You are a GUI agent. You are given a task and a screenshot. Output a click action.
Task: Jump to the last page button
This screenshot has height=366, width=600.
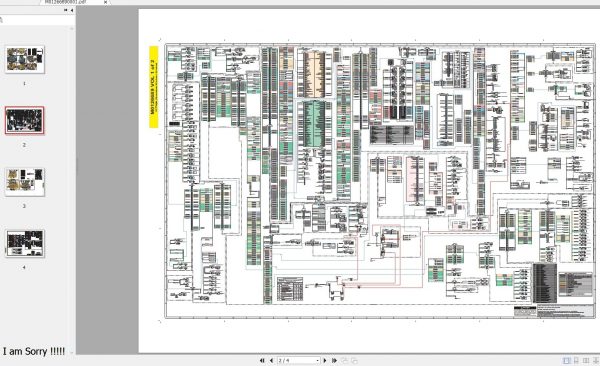click(x=334, y=361)
